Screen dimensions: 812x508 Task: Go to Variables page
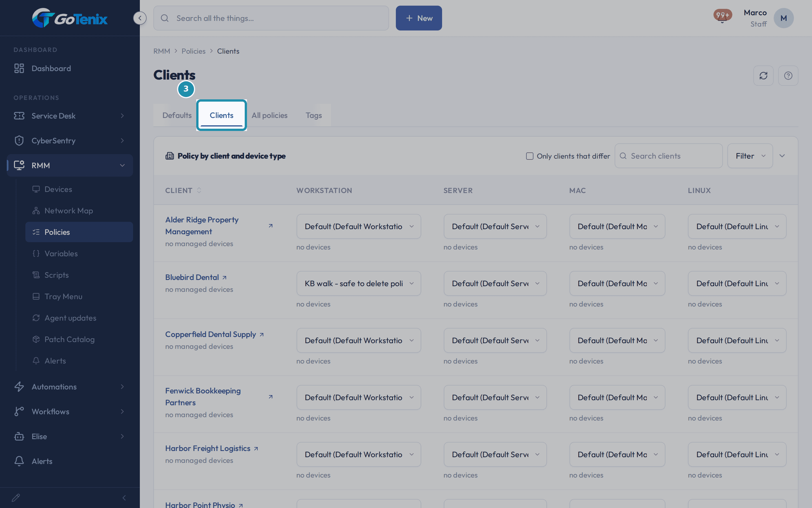coord(79,254)
